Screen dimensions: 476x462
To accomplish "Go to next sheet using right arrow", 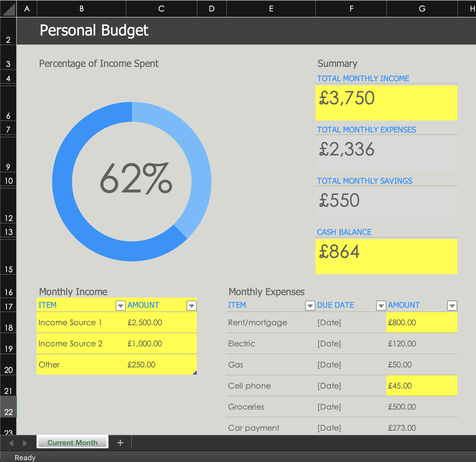I will pyautogui.click(x=25, y=443).
